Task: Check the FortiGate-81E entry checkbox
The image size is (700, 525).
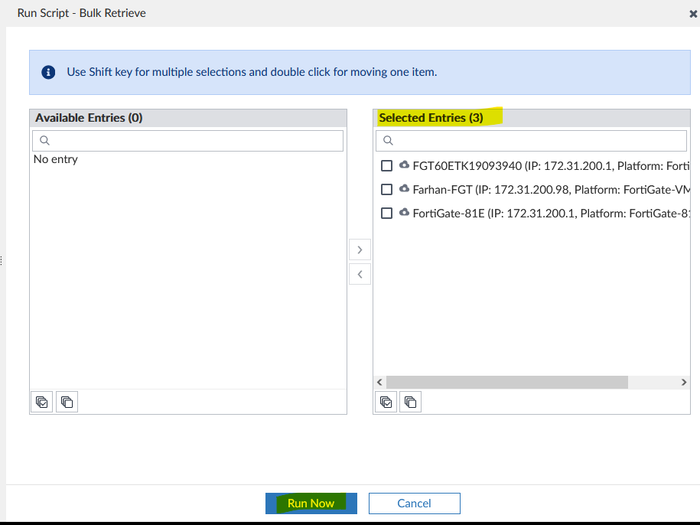Action: click(x=387, y=213)
